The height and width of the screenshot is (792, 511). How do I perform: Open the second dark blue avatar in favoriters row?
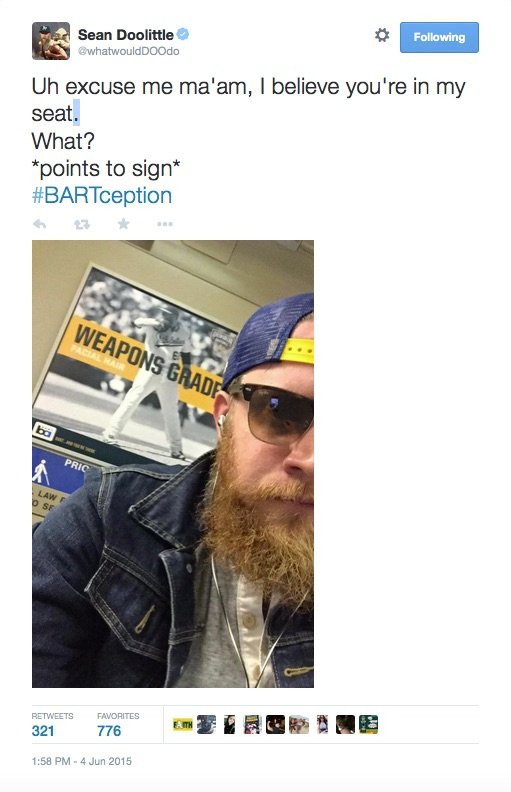pos(206,724)
